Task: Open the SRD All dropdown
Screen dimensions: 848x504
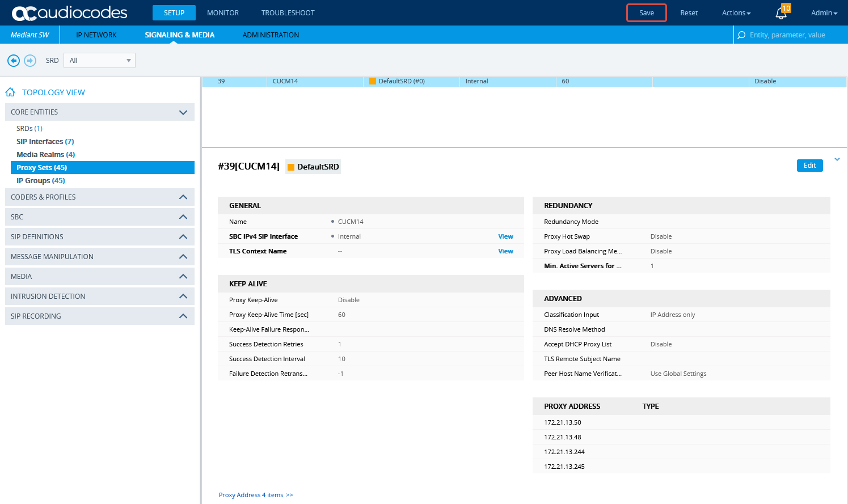Action: 99,61
